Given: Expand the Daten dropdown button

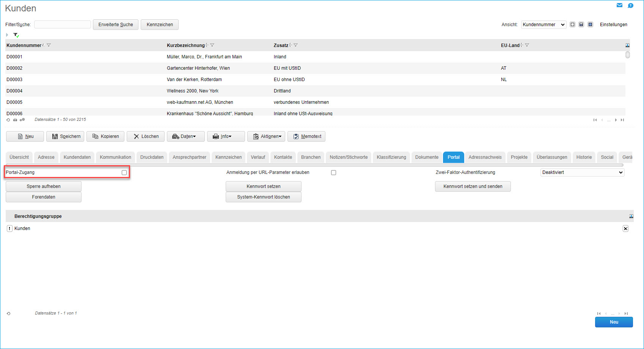Looking at the screenshot, I should tap(185, 136).
